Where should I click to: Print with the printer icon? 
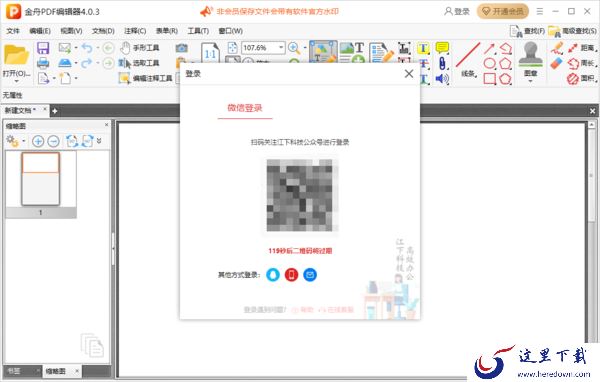43,62
